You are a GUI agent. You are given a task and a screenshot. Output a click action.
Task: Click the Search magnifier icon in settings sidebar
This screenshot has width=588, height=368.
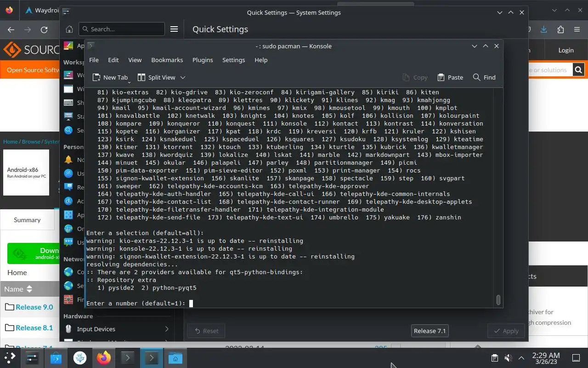click(68, 130)
